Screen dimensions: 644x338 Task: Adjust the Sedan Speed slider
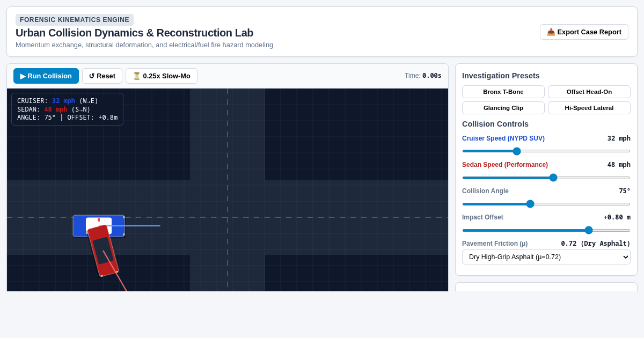coord(546,178)
